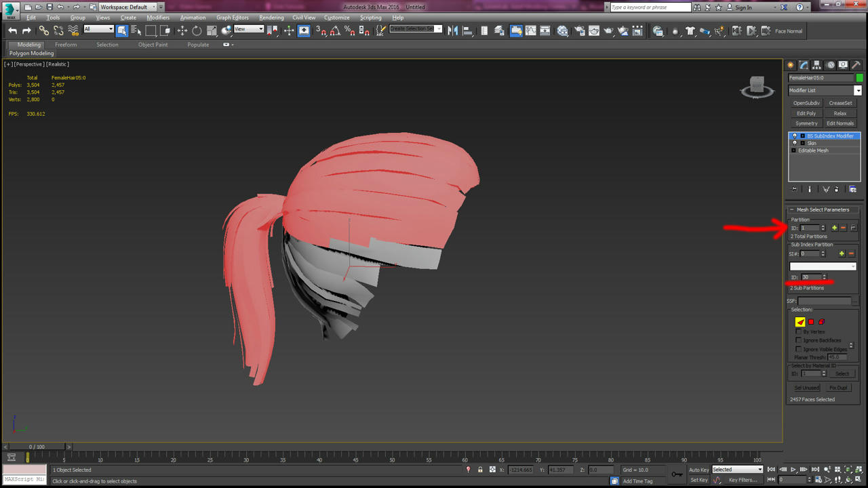Open the Modify panel tab icon
Viewport: 868px width, 488px height.
pos(804,65)
